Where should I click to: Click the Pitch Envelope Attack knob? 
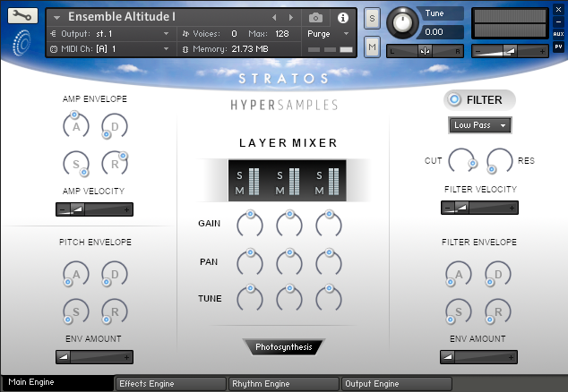pos(76,274)
